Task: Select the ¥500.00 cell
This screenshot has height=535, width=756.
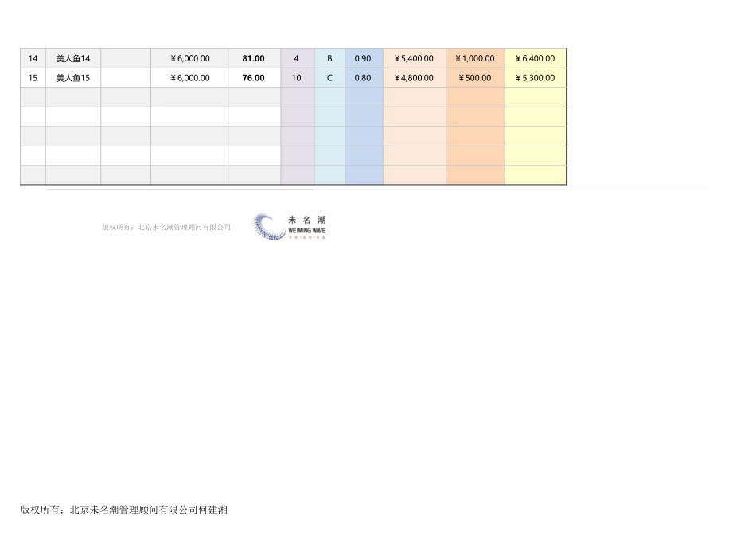Action: pyautogui.click(x=475, y=77)
